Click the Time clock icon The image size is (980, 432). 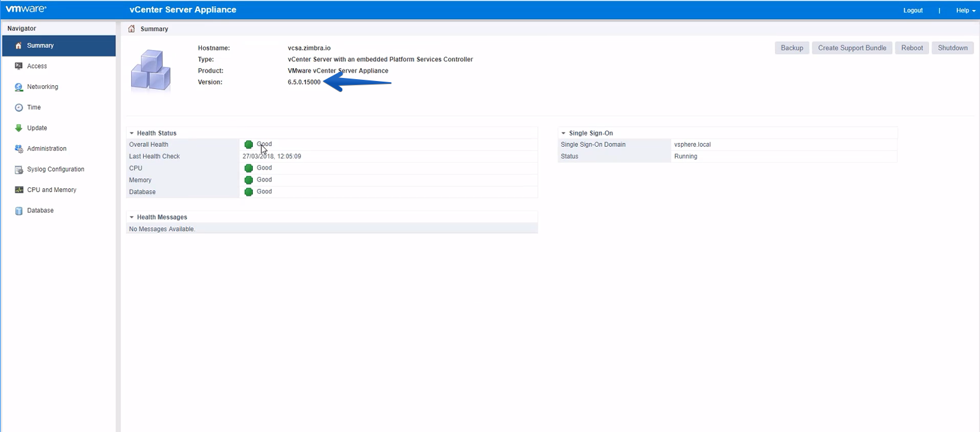pos(18,107)
